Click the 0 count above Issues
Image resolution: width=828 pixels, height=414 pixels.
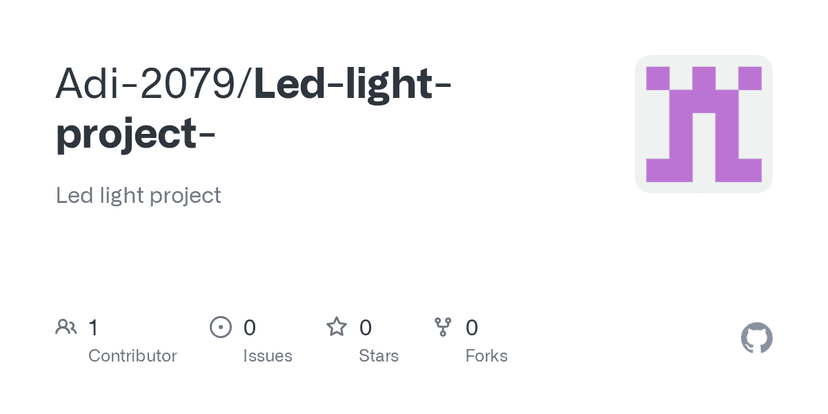250,327
